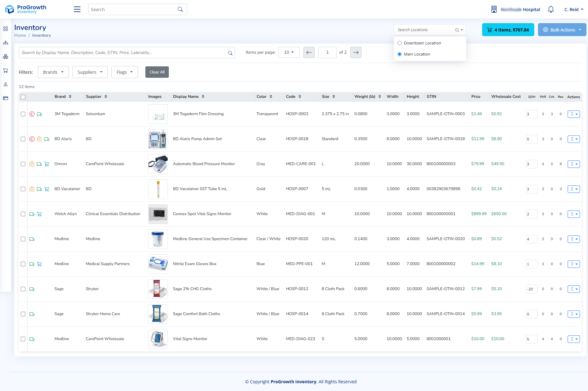Screen dimensions: 588x391
Task: Toggle the hamburger menu icon
Action: 77,10
